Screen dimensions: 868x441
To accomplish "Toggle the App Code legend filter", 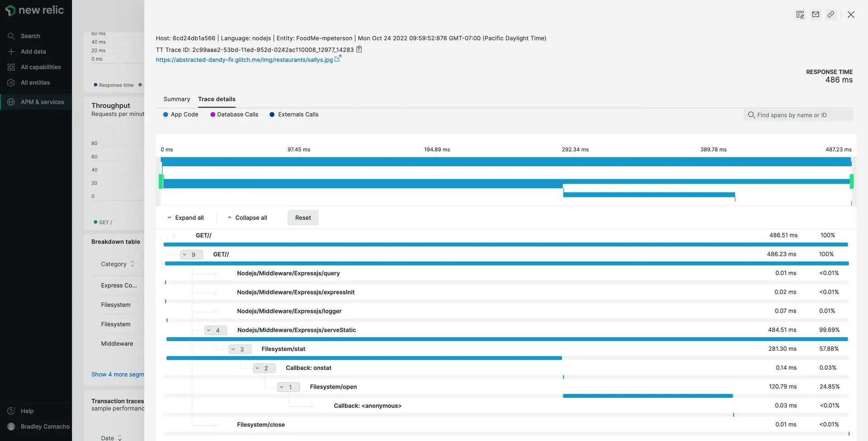I will click(180, 114).
